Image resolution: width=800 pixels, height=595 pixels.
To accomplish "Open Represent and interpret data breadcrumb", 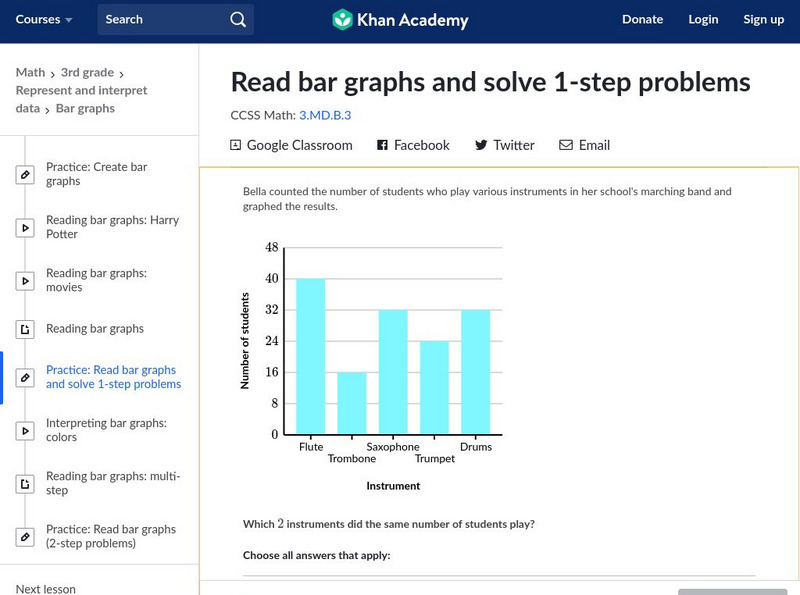I will [x=81, y=99].
